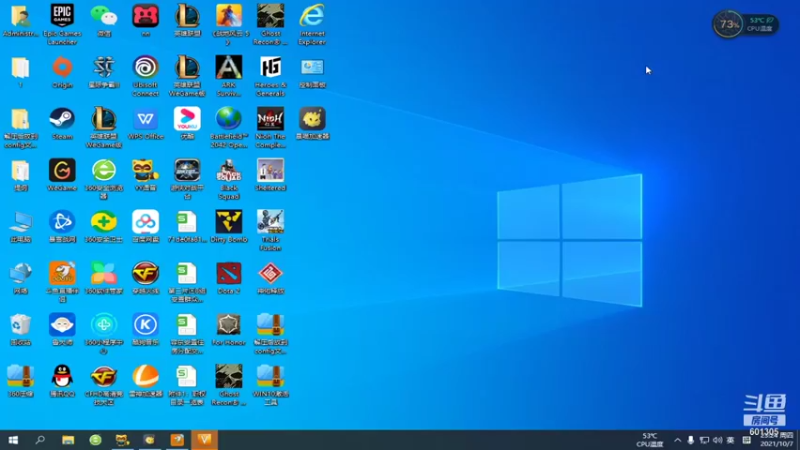This screenshot has width=800, height=450.
Task: Open the WeChat (微信) desktop shortcut
Action: coord(104,20)
